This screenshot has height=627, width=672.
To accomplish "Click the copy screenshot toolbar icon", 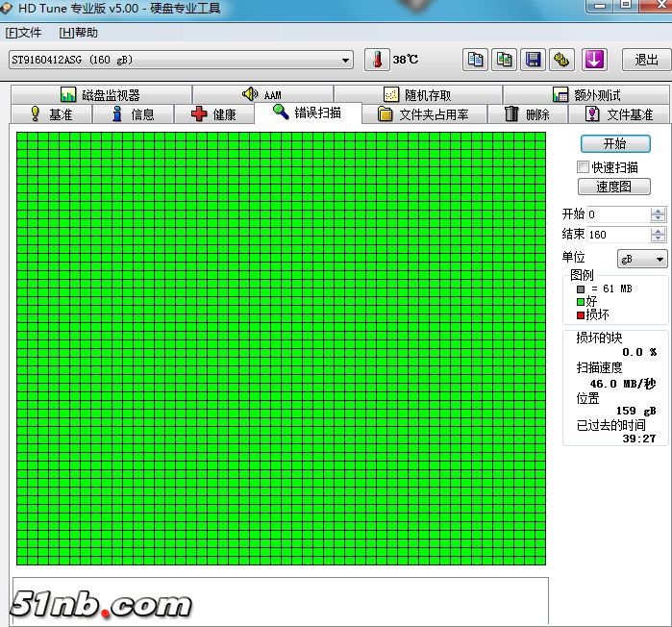I will 504,60.
